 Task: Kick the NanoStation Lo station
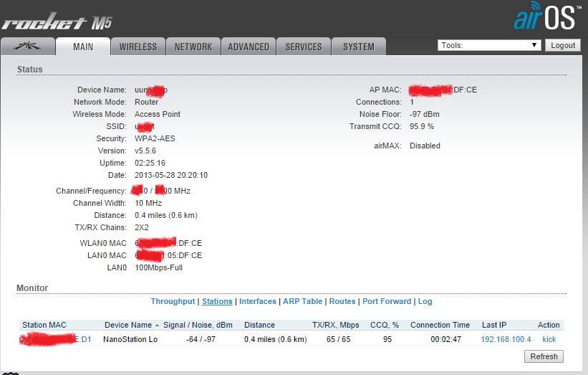click(x=549, y=339)
